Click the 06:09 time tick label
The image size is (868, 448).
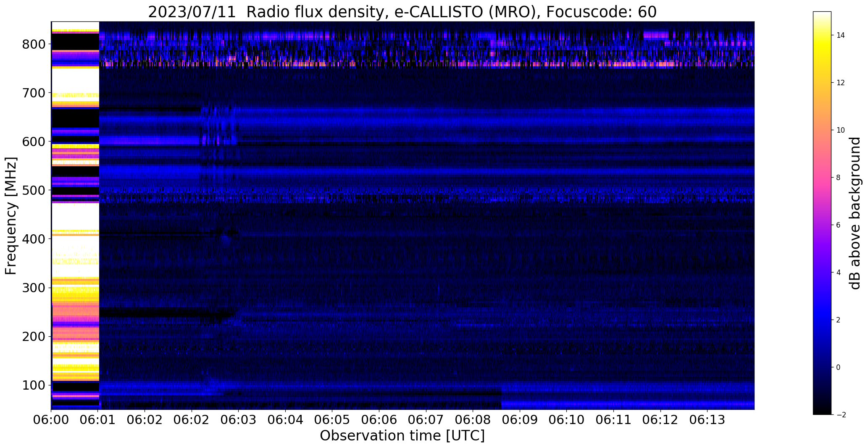[x=520, y=419]
